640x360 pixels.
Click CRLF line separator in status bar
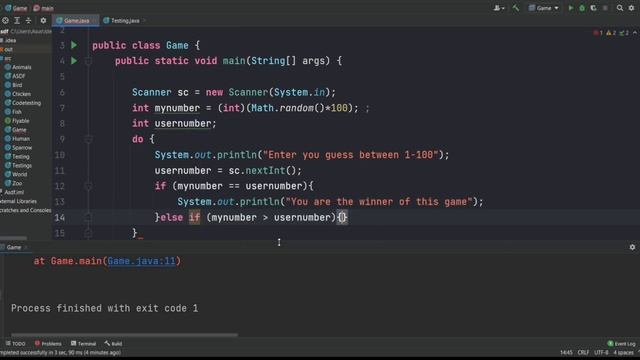pos(583,352)
